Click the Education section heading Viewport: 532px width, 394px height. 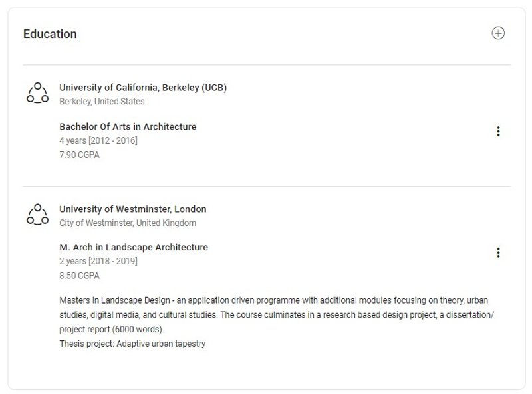point(50,34)
